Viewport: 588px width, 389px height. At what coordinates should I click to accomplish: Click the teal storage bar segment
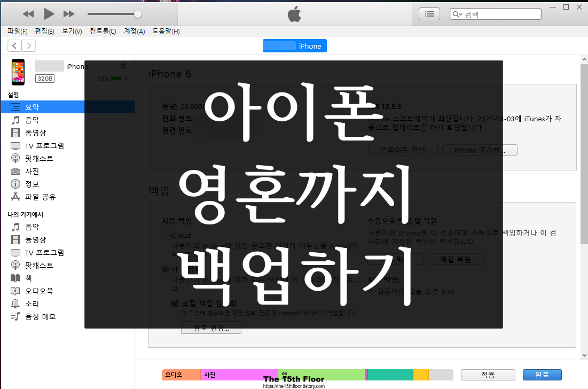click(x=390, y=375)
